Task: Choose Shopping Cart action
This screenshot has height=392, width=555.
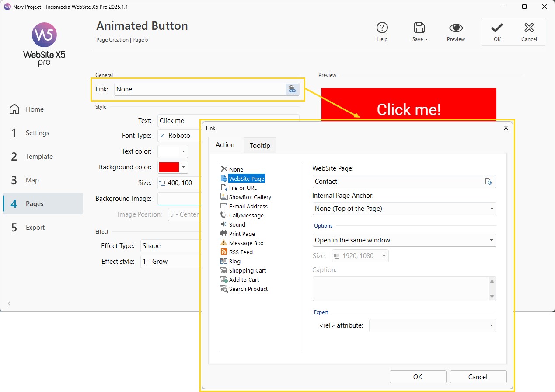Action: (243, 270)
